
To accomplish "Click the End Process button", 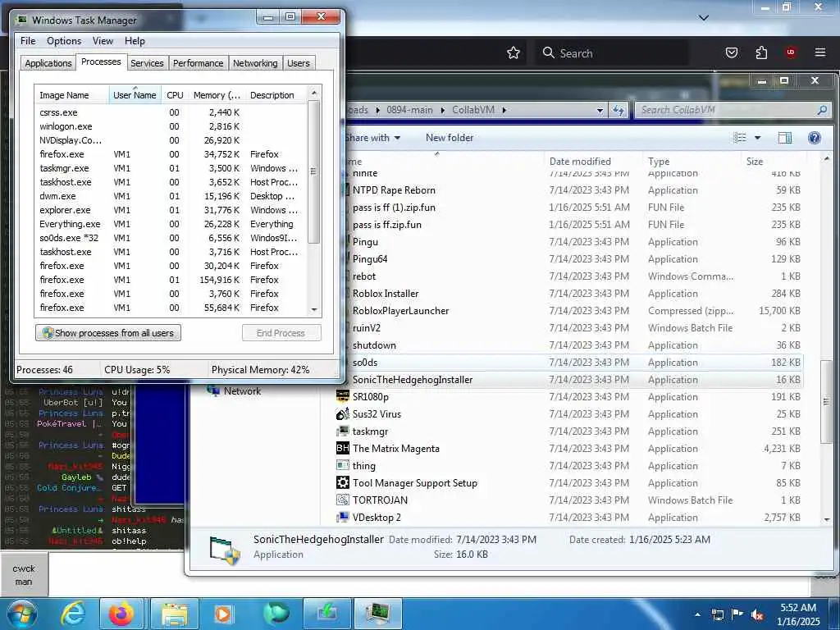I will [281, 333].
